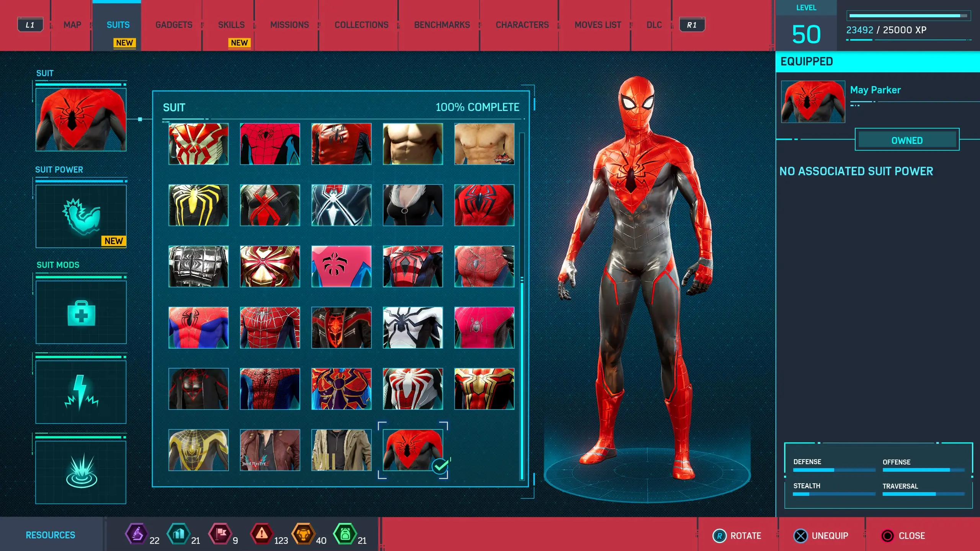Viewport: 980px width, 551px height.
Task: Select the navy suit with white spider
Action: click(x=341, y=205)
